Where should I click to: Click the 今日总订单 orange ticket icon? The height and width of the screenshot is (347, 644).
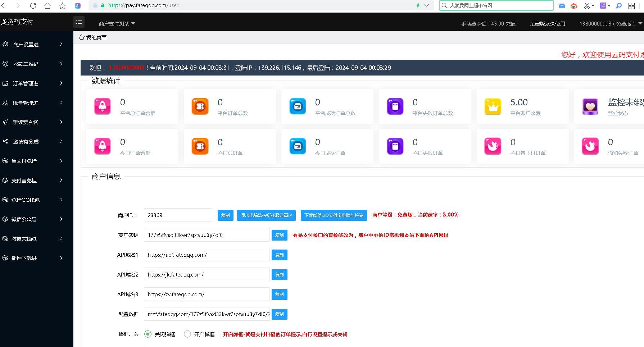pyautogui.click(x=200, y=146)
